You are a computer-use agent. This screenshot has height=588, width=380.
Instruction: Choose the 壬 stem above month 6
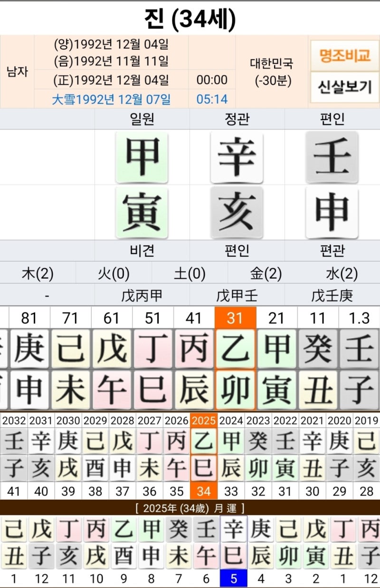click(x=206, y=529)
